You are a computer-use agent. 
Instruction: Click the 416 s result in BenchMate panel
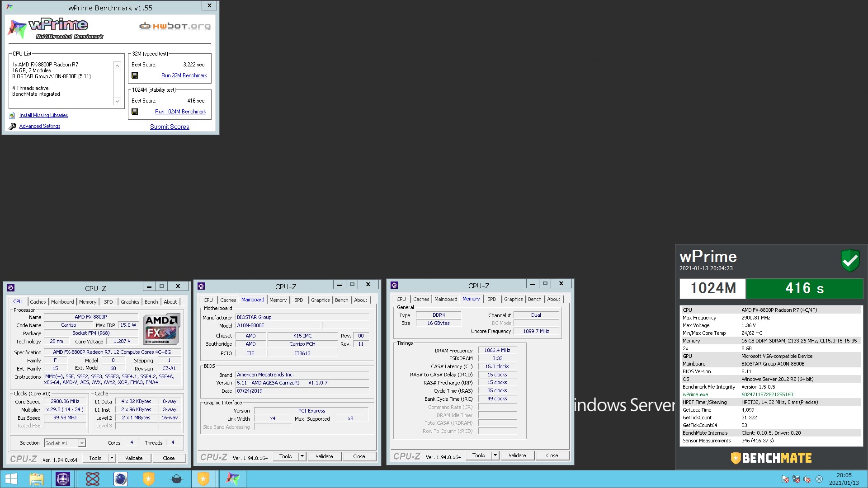point(804,288)
